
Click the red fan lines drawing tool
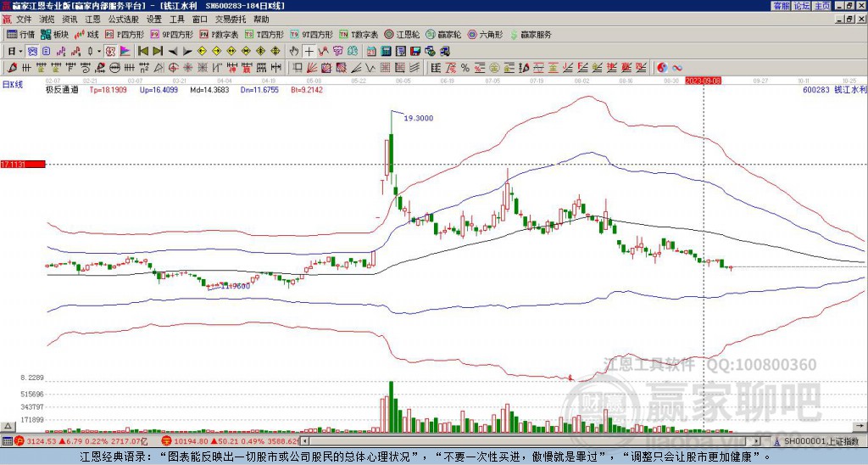pos(312,68)
